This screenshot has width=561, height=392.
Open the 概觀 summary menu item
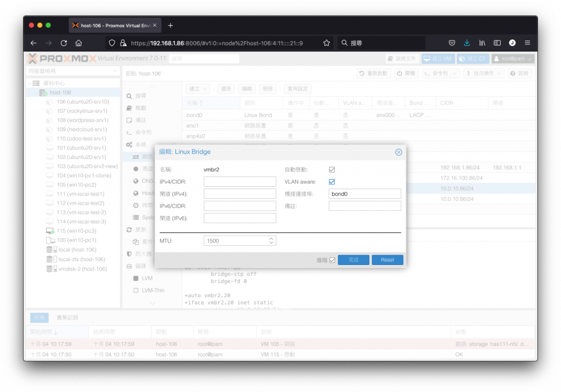[140, 108]
